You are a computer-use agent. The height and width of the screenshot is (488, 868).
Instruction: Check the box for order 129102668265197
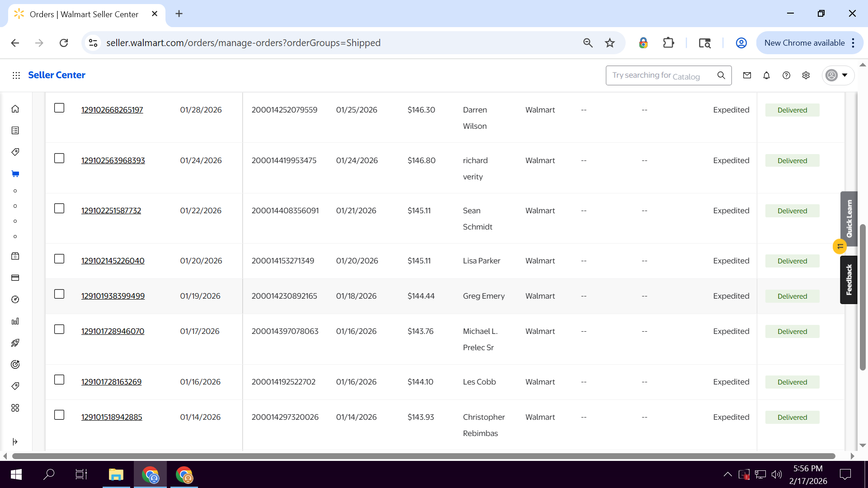point(59,108)
